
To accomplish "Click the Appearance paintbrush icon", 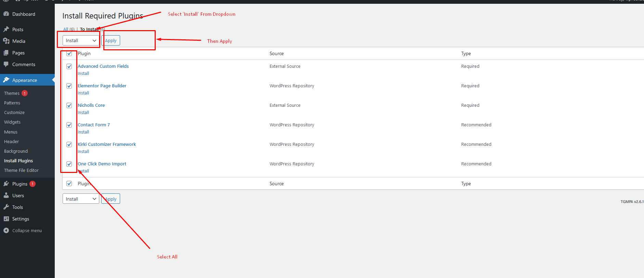I will tap(6, 80).
